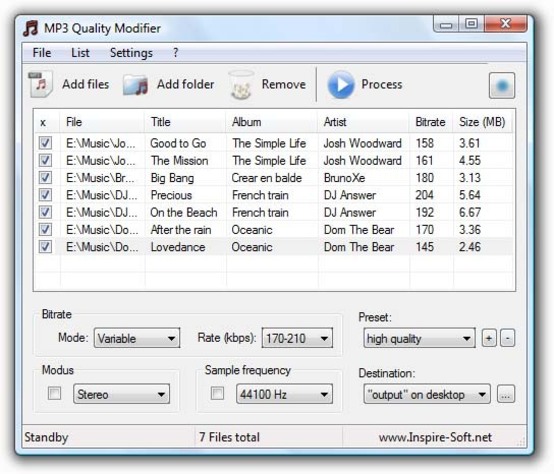Select the Big Bang track row

(x=274, y=178)
